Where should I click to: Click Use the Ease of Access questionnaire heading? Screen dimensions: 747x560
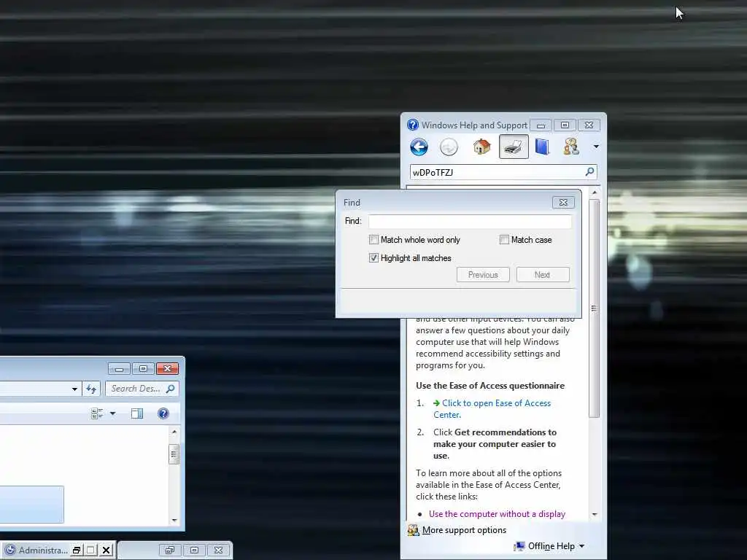point(489,386)
